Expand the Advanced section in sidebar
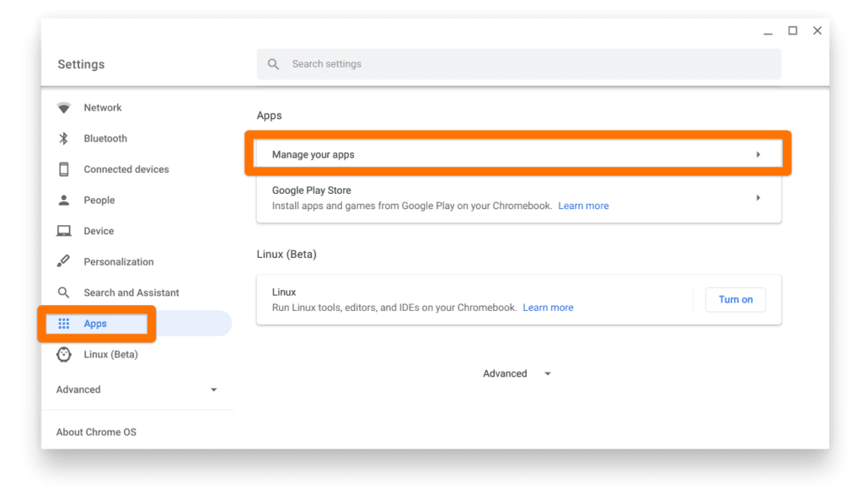This screenshot has height=504, width=863. pyautogui.click(x=137, y=389)
